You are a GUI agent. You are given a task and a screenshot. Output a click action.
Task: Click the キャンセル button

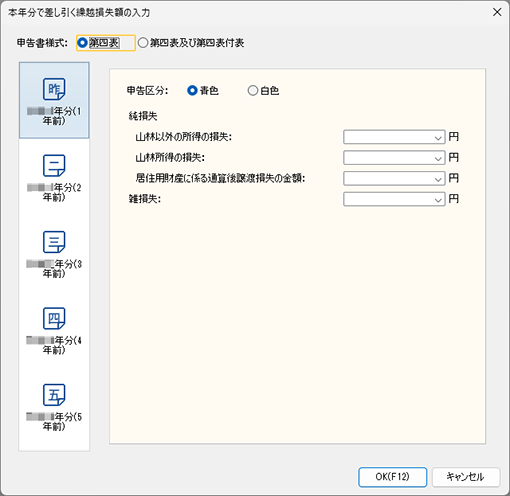[466, 477]
